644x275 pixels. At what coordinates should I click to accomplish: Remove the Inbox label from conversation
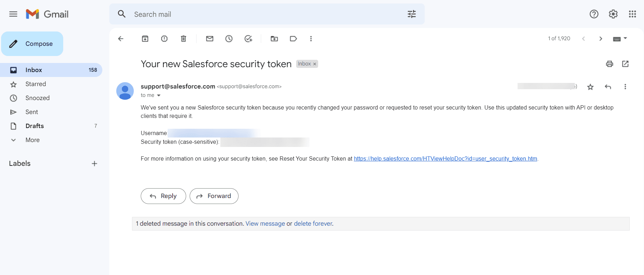tap(315, 64)
